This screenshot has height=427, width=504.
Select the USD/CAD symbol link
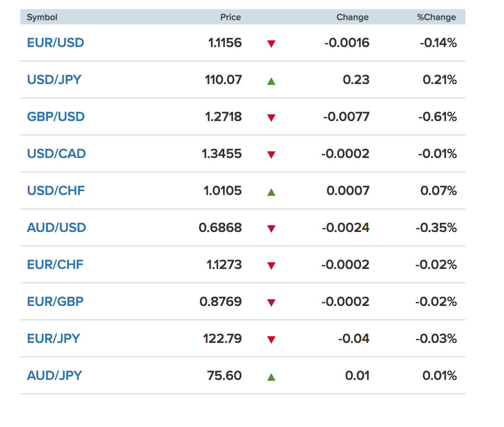(x=56, y=154)
